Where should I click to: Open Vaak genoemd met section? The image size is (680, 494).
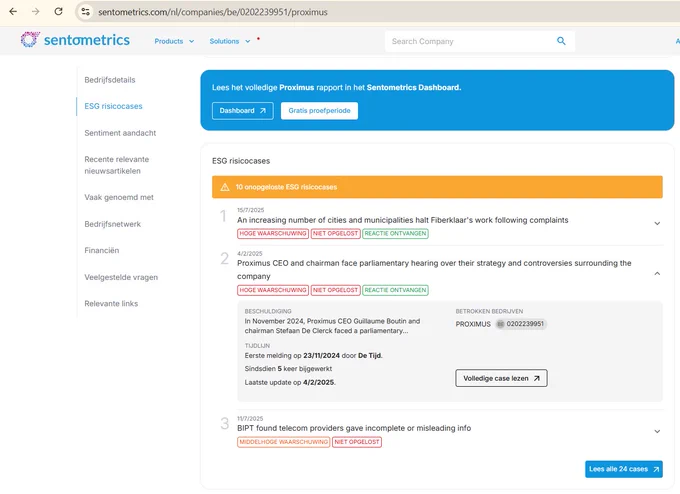(x=119, y=197)
